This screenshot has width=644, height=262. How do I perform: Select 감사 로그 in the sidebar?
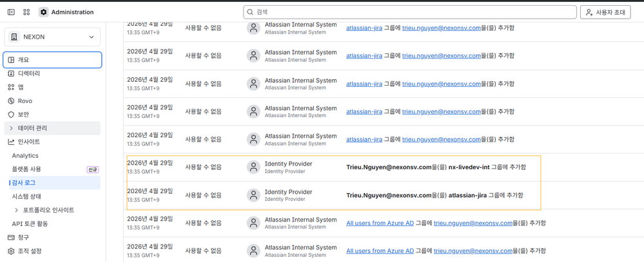click(55, 183)
